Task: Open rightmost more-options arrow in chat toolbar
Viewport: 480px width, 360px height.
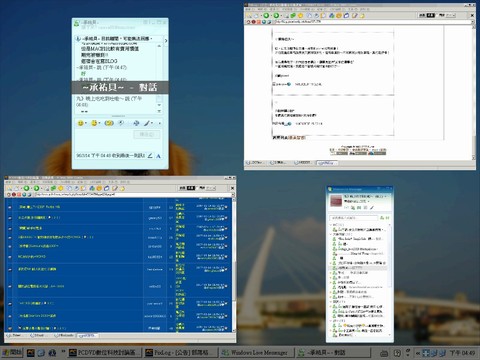Action: pos(160,123)
